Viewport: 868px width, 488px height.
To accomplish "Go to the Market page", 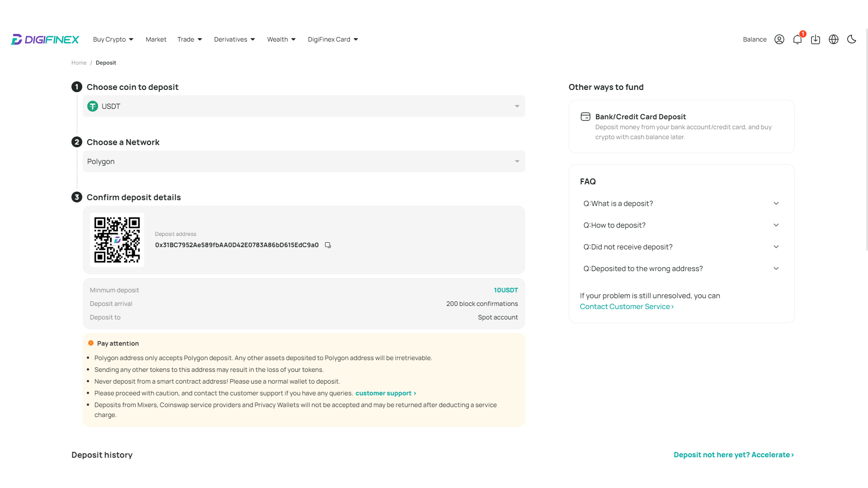I will coord(156,39).
